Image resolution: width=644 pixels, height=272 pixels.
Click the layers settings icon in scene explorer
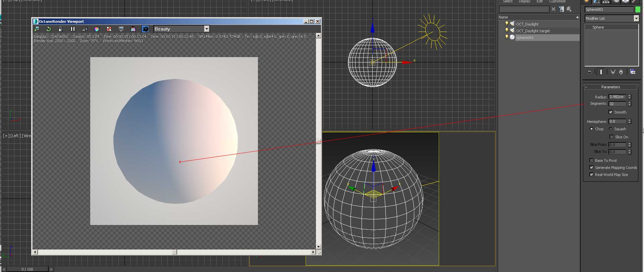click(x=569, y=9)
